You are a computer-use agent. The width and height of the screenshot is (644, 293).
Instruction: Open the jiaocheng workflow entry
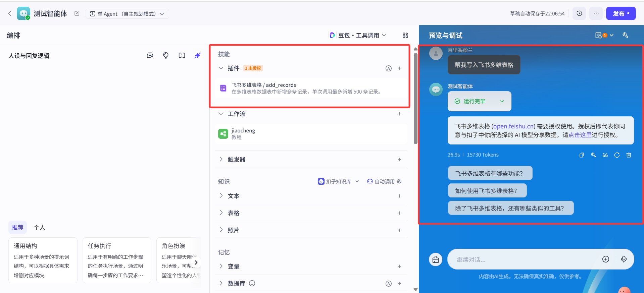click(x=311, y=134)
